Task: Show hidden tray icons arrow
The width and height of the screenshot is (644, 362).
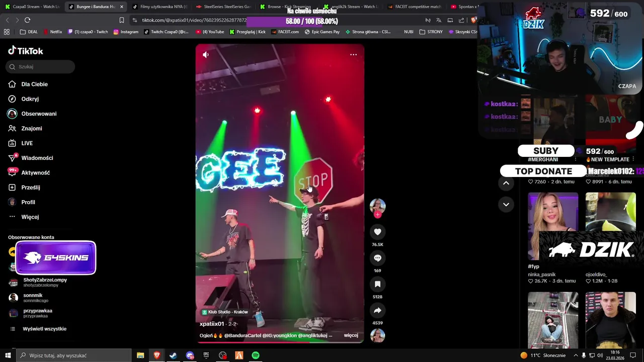Action: click(576, 355)
